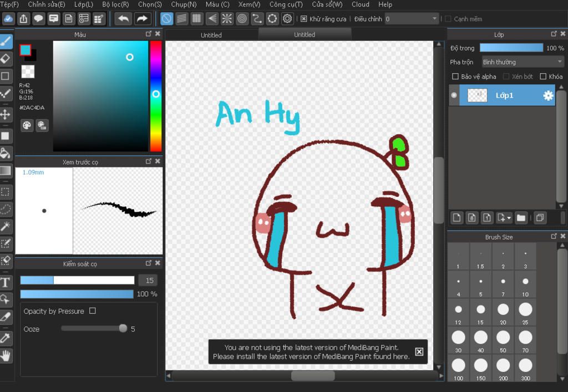Select the Magic Wand tool

[x=6, y=226]
